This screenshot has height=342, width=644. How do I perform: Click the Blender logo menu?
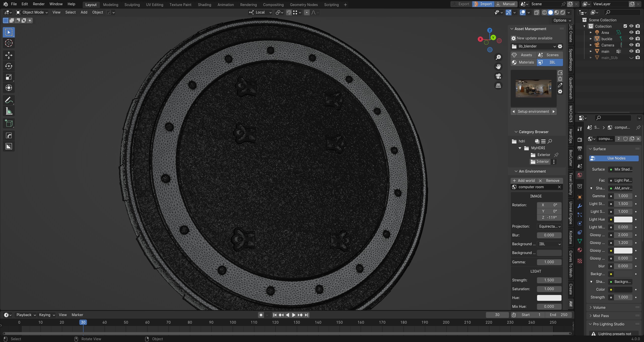5,4
